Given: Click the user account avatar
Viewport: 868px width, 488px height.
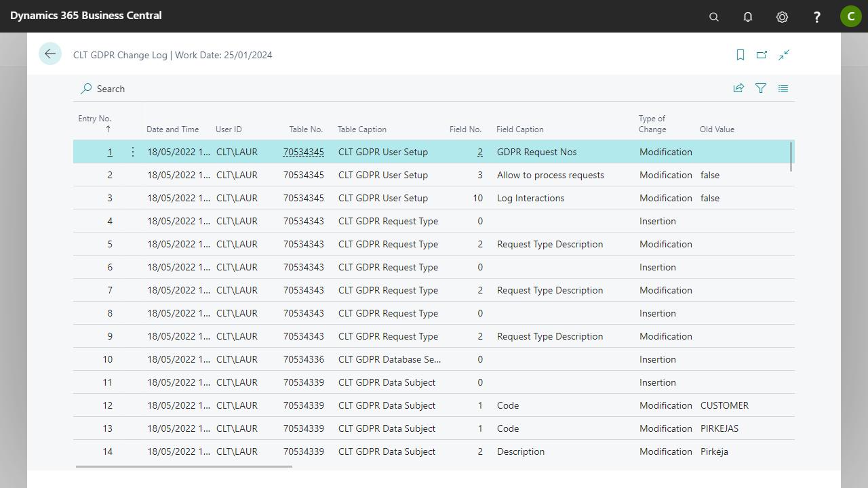Looking at the screenshot, I should (850, 16).
